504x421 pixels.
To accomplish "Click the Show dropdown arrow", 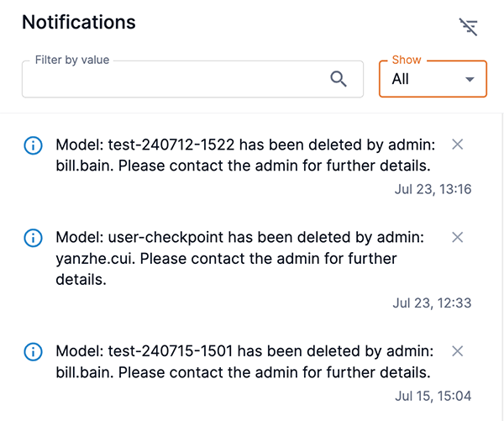I will pos(470,79).
